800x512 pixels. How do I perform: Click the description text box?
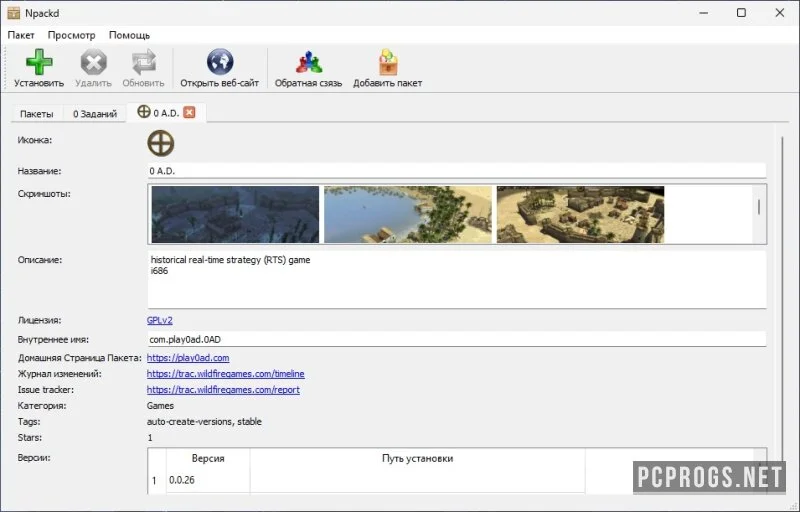[x=457, y=279]
